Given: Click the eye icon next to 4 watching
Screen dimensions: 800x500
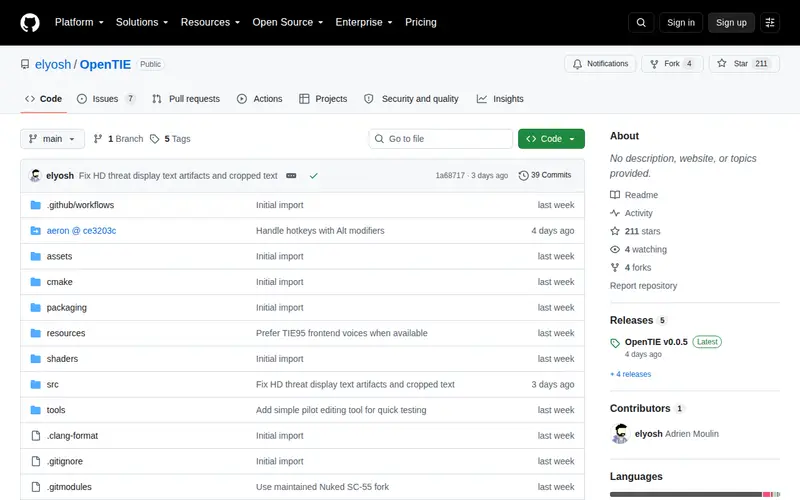Looking at the screenshot, I should tap(615, 249).
